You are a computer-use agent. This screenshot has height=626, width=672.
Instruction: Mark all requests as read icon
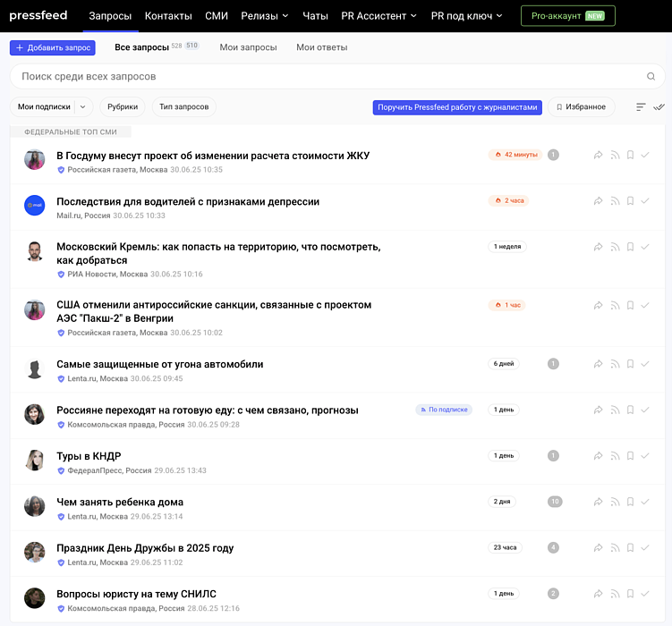tap(659, 107)
